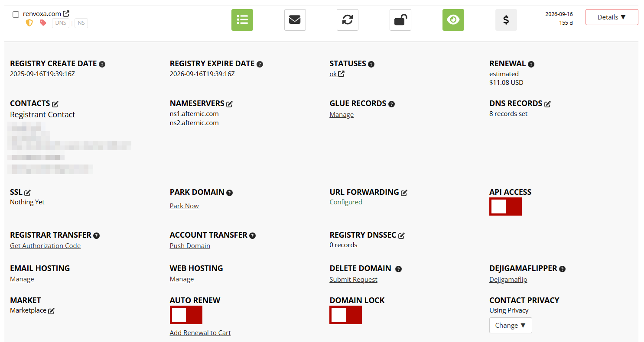Edit DNS Records using pencil icon
The image size is (644, 342).
[547, 104]
